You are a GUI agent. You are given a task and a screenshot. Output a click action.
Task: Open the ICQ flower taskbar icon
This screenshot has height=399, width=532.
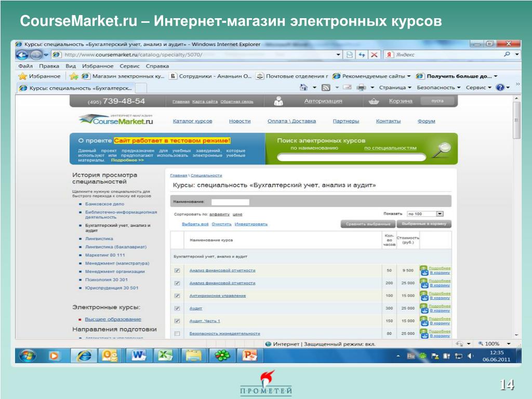point(222,355)
